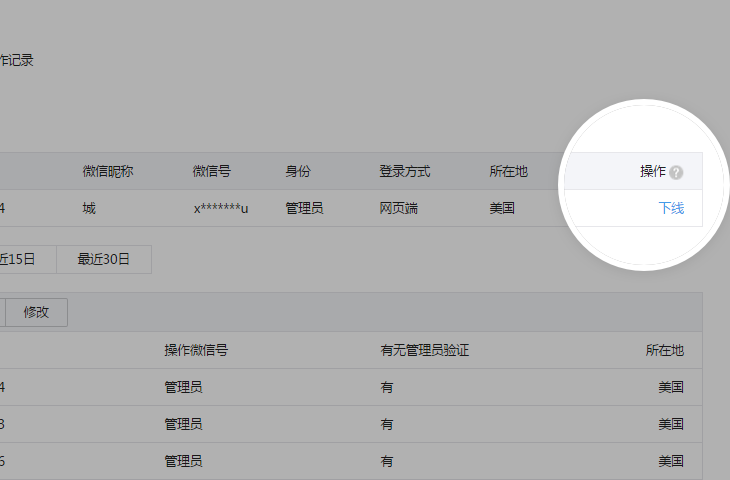Click 美国 location in the login session row
This screenshot has height=480, width=730.
click(501, 208)
